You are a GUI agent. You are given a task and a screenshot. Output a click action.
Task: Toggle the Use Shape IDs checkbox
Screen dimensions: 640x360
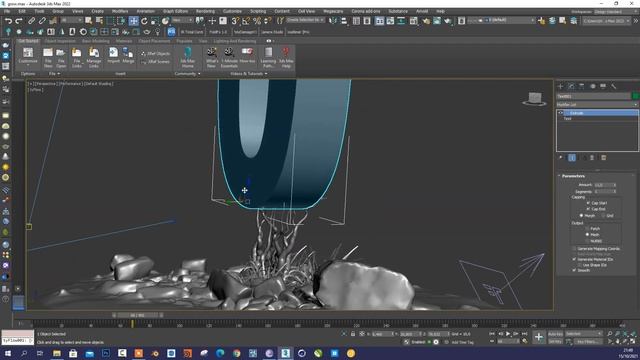point(580,265)
